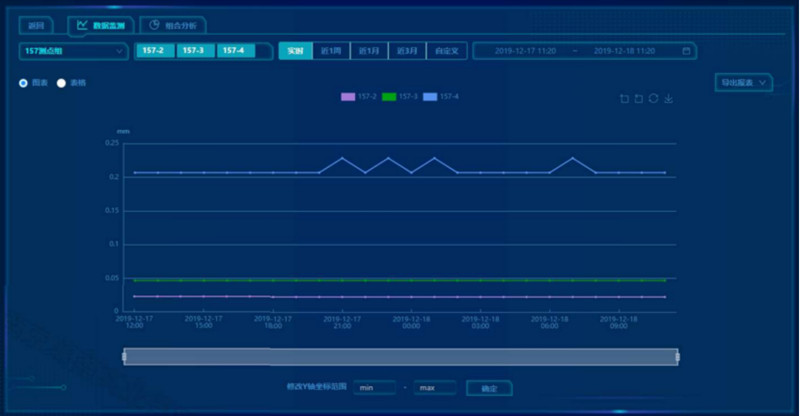800x416 pixels.
Task: Select the 表格 radio button
Action: tap(61, 83)
